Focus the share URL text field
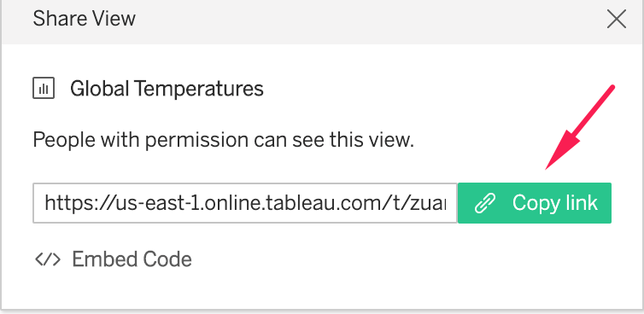 coord(245,203)
